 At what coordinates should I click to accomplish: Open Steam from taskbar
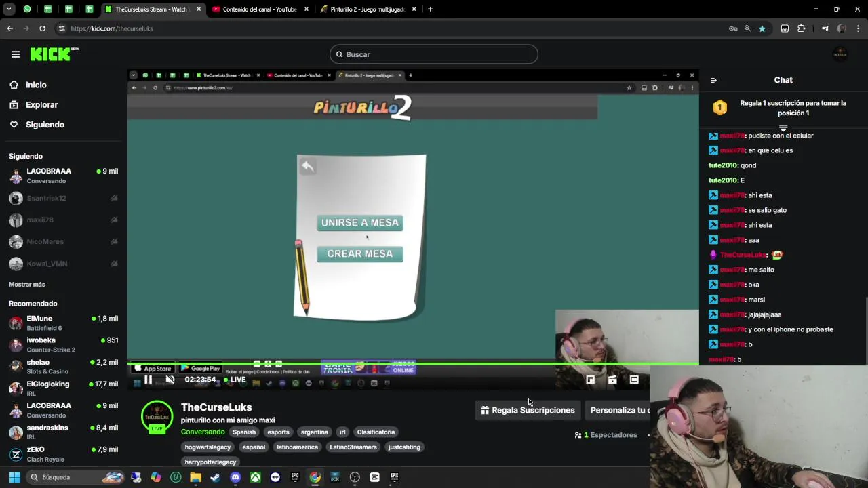[x=216, y=477]
